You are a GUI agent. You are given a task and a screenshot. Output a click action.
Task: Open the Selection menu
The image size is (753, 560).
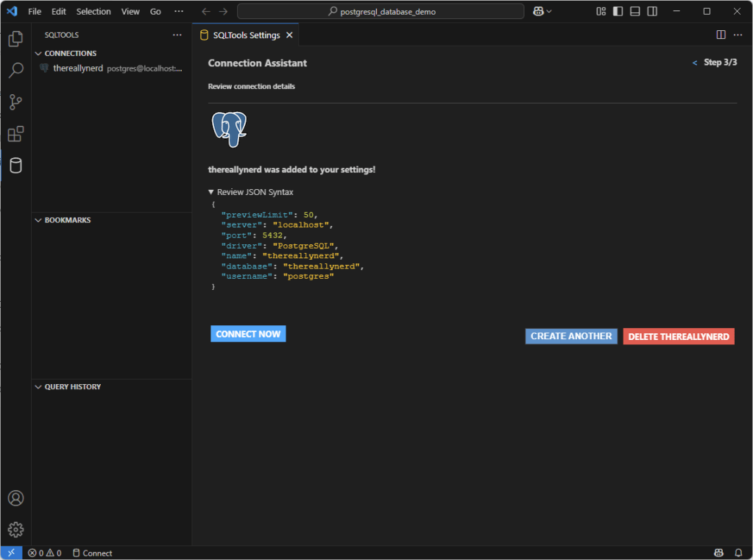[93, 12]
